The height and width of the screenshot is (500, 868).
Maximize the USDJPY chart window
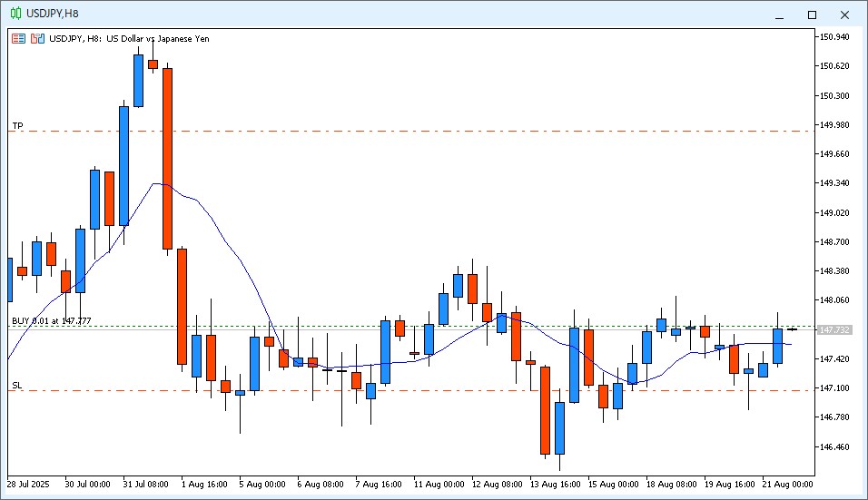pos(812,15)
